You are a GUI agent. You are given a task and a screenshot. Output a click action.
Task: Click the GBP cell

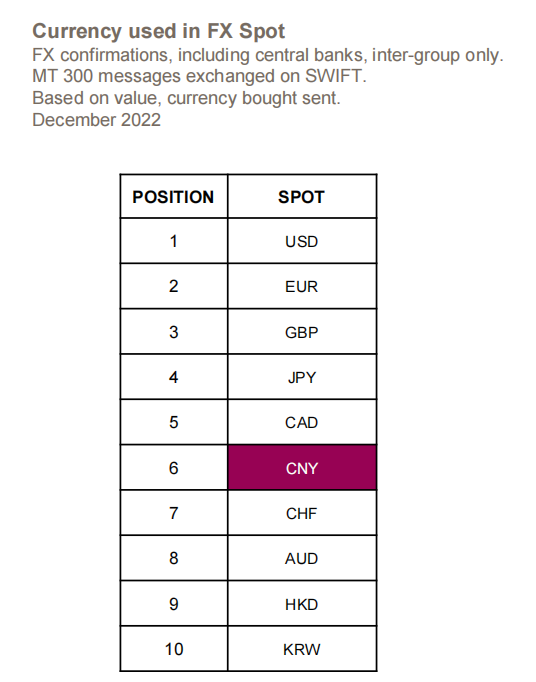tap(302, 332)
